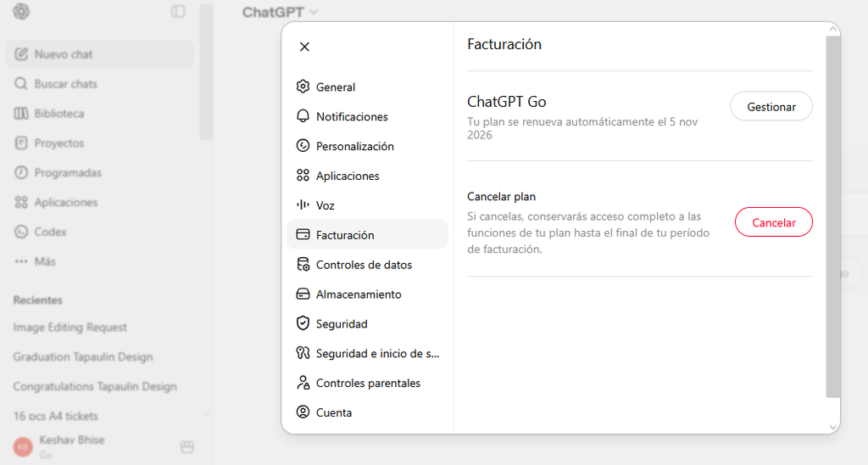The height and width of the screenshot is (465, 868).
Task: Open Image Editing Request chat
Action: click(100, 327)
